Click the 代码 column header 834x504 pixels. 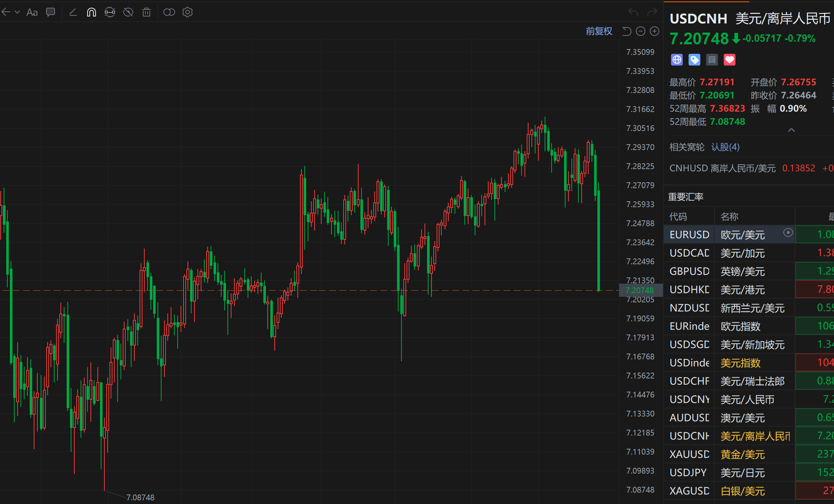[678, 217]
